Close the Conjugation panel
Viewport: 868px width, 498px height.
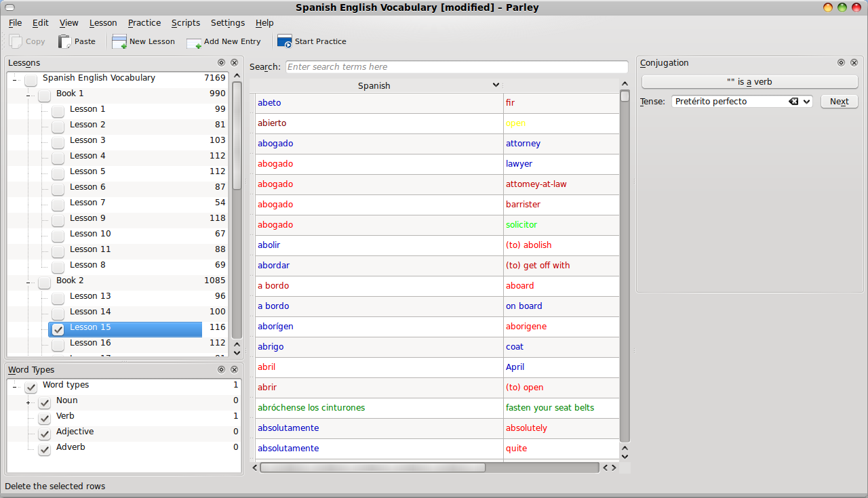(854, 62)
